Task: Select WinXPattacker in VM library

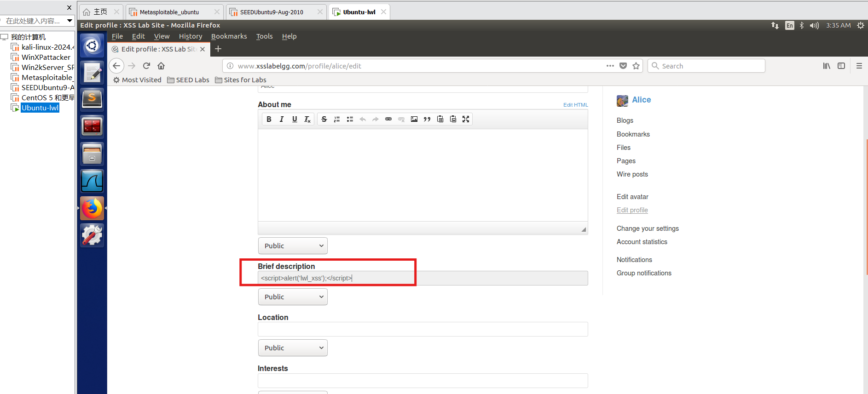Action: pyautogui.click(x=41, y=57)
